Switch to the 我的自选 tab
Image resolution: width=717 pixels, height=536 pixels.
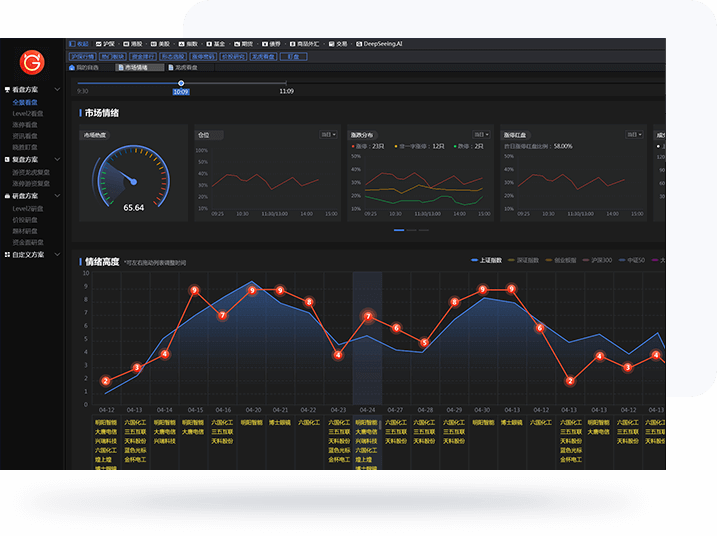[86, 68]
